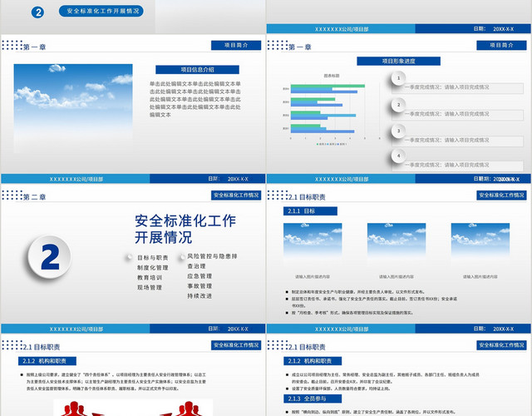Select the pill label 安全标准化工作开展情况
This screenshot has width=532, height=416.
(101, 11)
